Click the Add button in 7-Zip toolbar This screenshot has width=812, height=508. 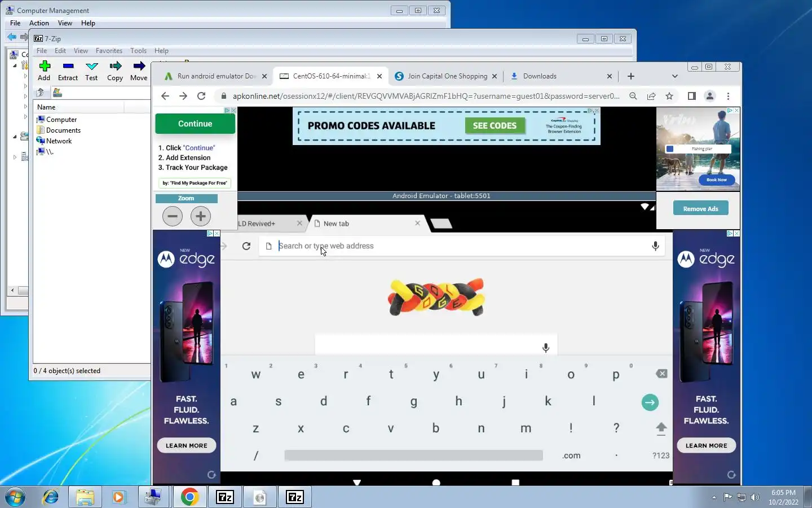click(x=44, y=71)
